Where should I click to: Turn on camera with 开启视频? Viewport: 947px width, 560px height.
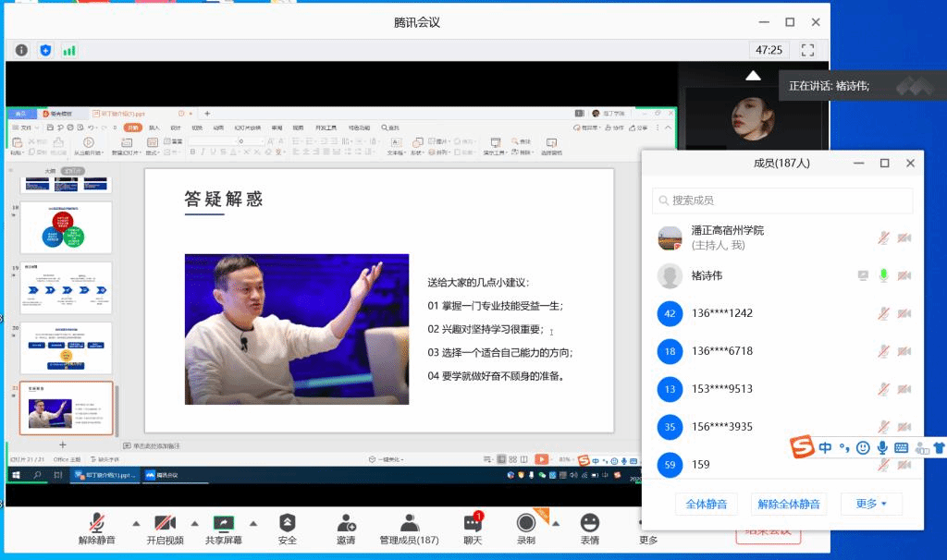click(165, 524)
